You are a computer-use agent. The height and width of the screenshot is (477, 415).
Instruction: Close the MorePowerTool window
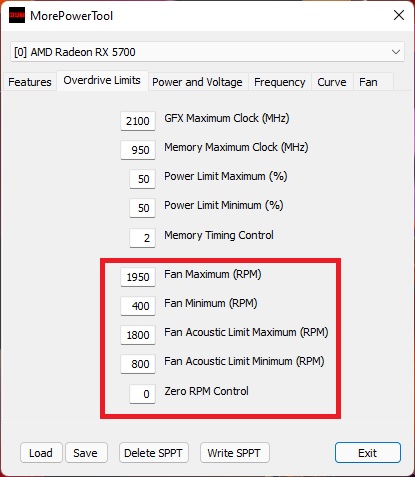(399, 15)
